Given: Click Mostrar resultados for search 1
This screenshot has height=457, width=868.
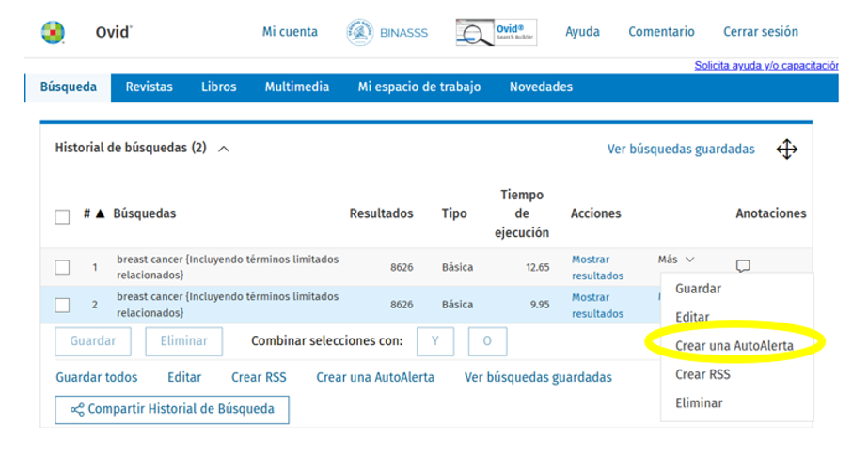Looking at the screenshot, I should tap(597, 267).
